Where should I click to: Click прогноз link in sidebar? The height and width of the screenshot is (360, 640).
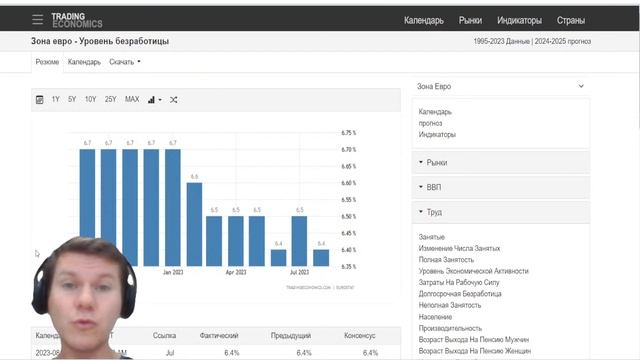coord(430,123)
